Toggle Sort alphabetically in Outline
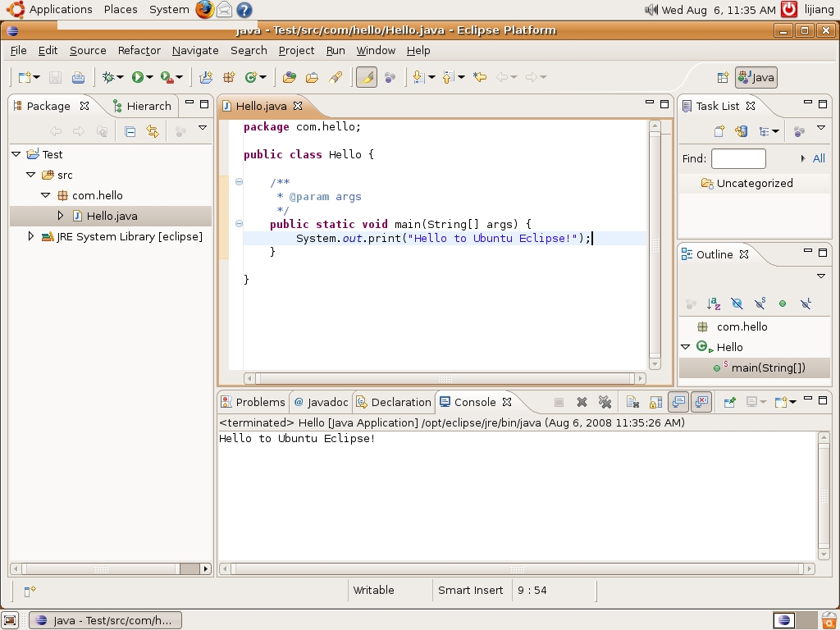 tap(714, 304)
